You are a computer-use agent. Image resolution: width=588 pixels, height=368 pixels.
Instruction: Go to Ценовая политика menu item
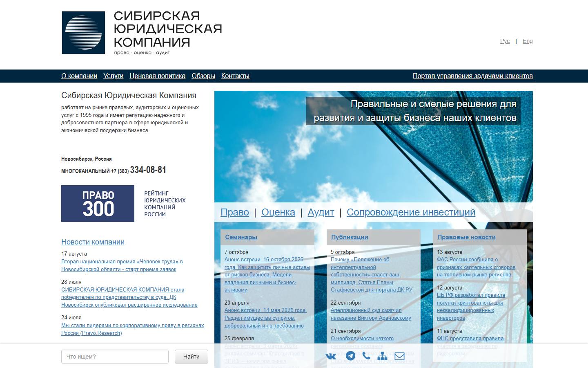pos(157,76)
